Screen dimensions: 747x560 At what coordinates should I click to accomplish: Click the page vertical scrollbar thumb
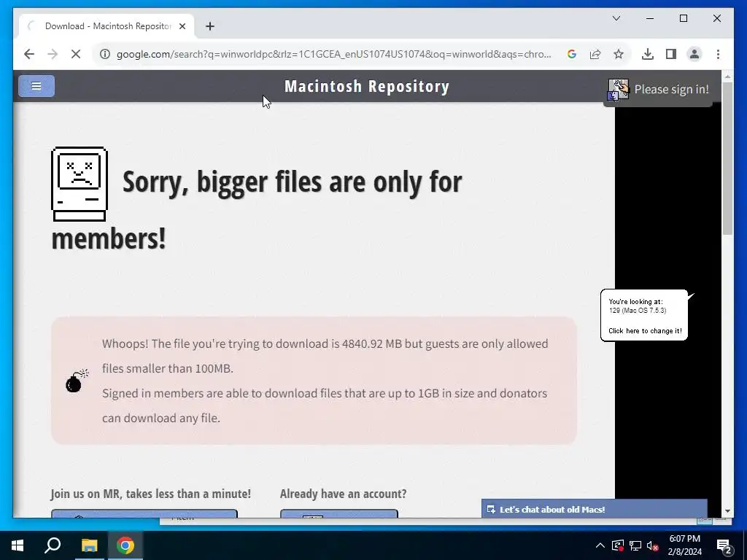[x=727, y=158]
